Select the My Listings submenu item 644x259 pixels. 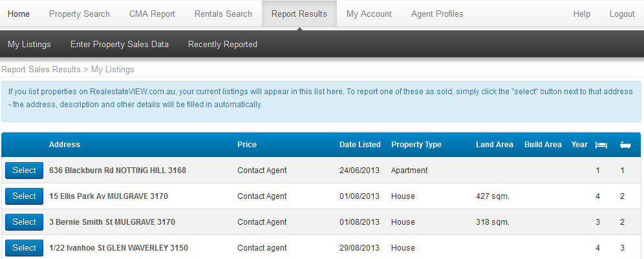tap(29, 45)
